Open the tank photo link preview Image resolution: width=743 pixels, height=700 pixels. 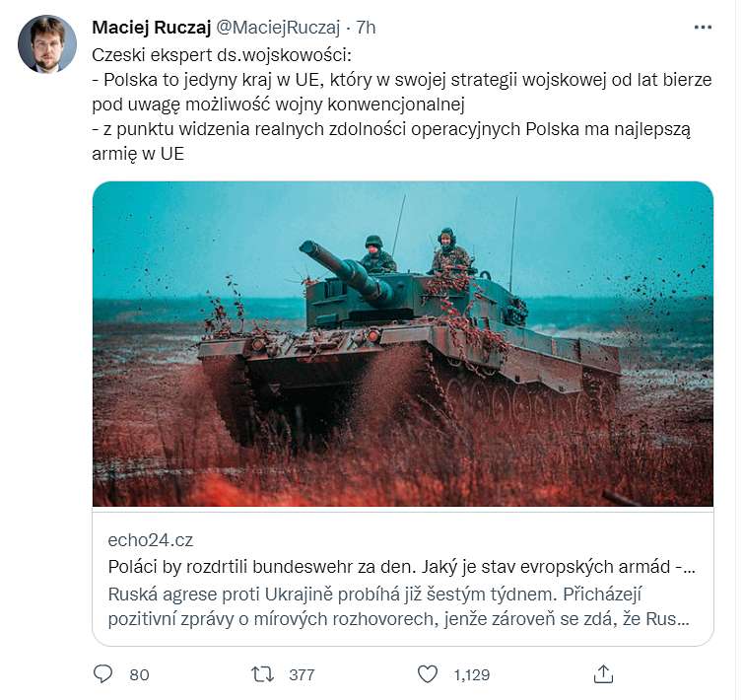(403, 344)
